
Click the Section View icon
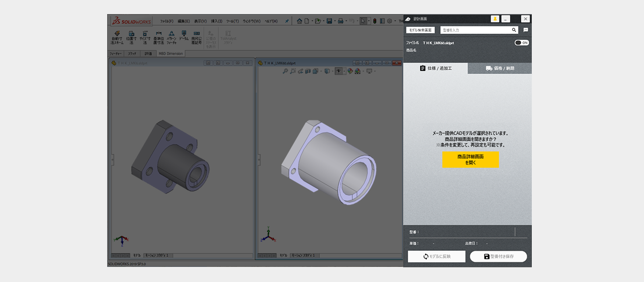(307, 72)
